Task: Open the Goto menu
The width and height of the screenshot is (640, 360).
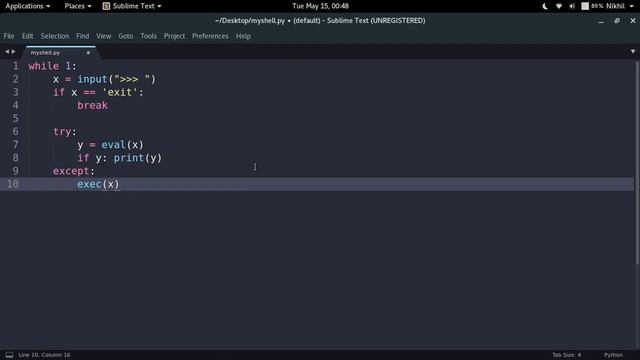Action: pyautogui.click(x=126, y=36)
